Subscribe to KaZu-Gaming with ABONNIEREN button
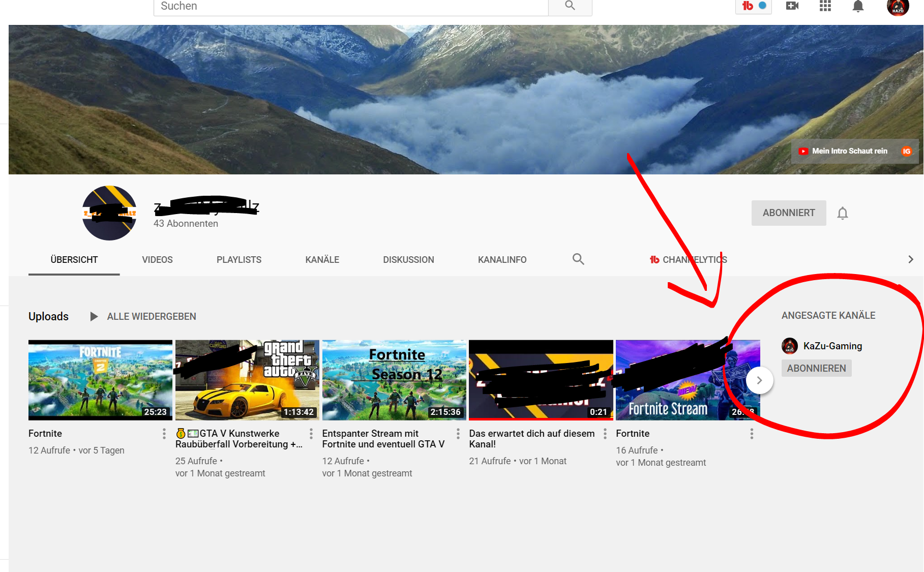924x572 pixels. [x=816, y=368]
